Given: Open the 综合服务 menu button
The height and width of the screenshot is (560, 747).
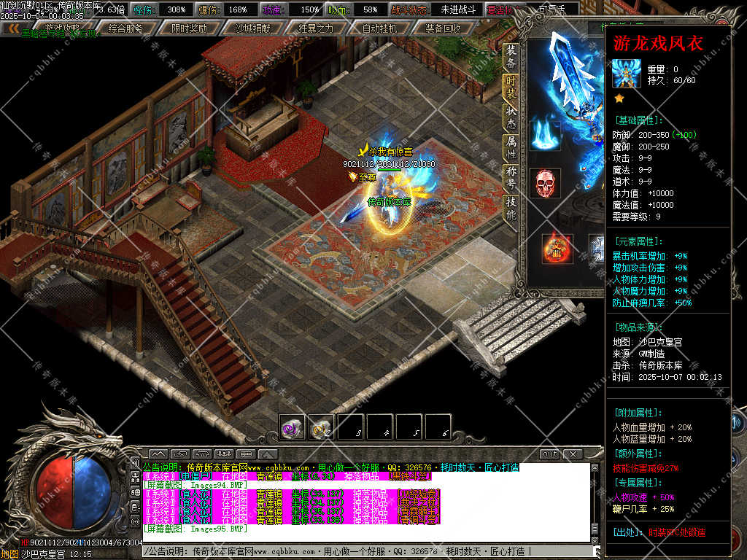Looking at the screenshot, I should point(125,28).
